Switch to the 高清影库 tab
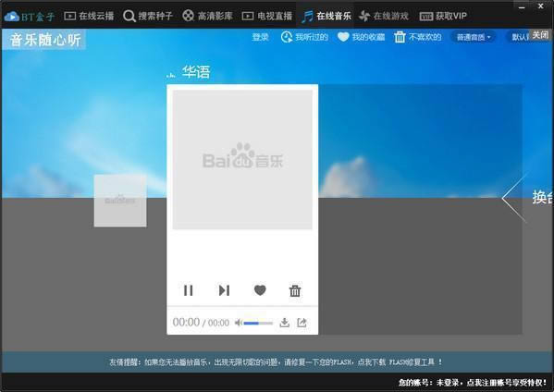 click(207, 16)
